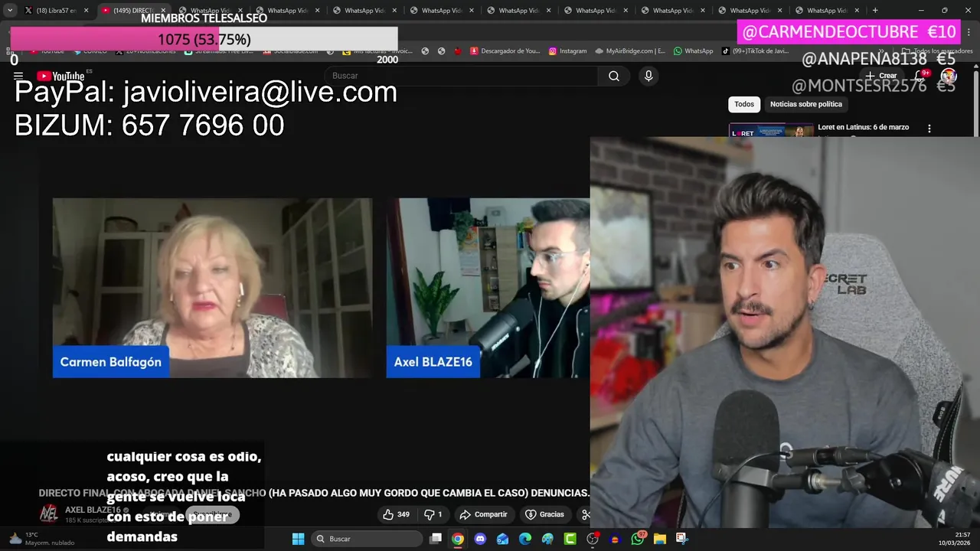This screenshot has width=980, height=551.
Task: Open the Instagram bookmark
Action: click(x=567, y=51)
